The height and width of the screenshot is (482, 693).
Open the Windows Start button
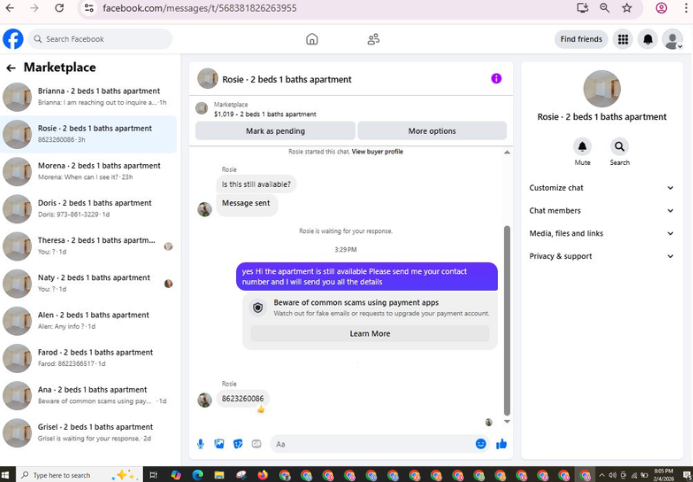pos(7,475)
